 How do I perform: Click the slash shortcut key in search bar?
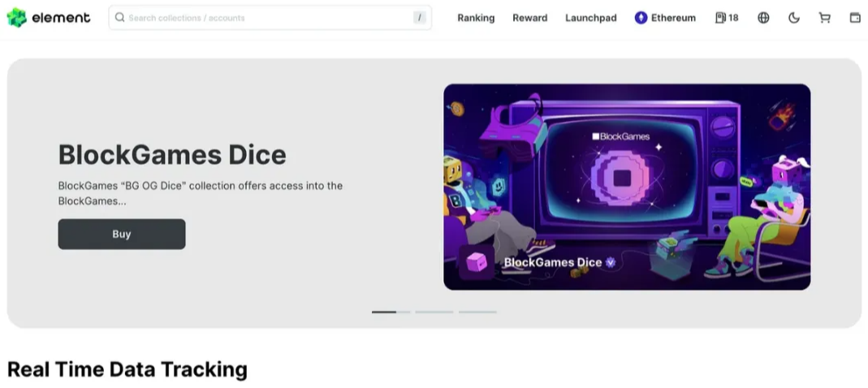pyautogui.click(x=419, y=18)
